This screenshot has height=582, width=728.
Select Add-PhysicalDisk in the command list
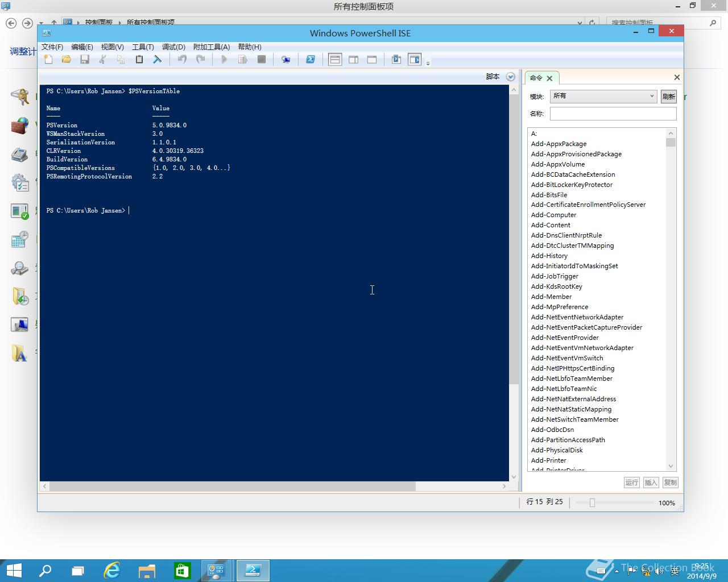coord(557,450)
